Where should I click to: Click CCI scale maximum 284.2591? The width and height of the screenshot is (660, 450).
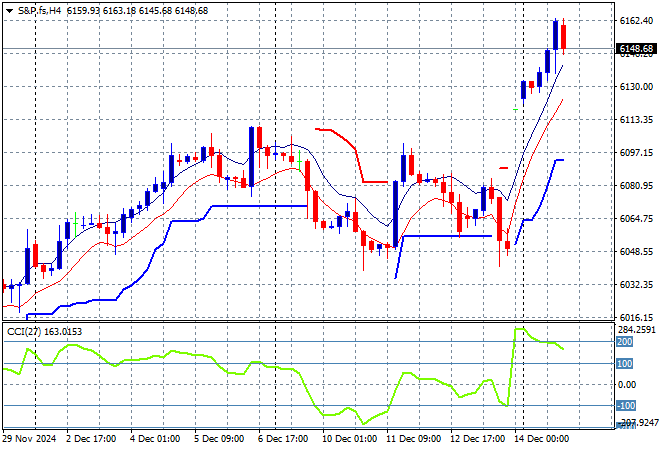636,330
